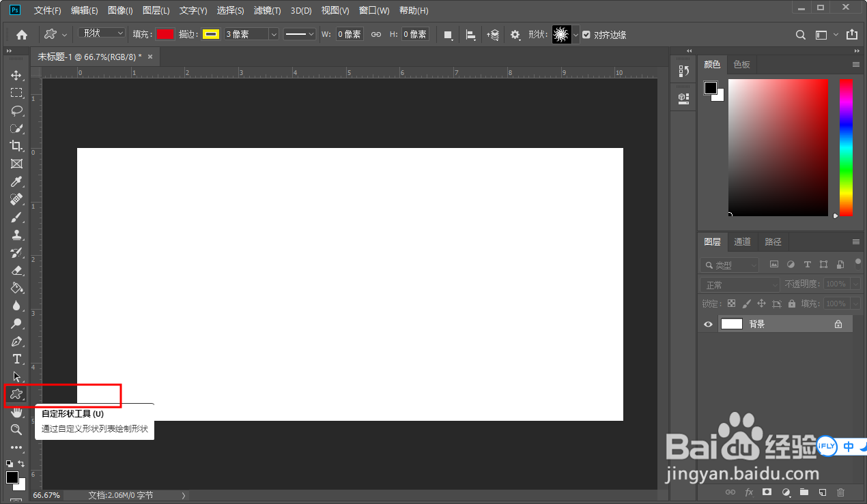Select the Dodge tool
Image resolution: width=867 pixels, height=504 pixels.
pos(16,323)
